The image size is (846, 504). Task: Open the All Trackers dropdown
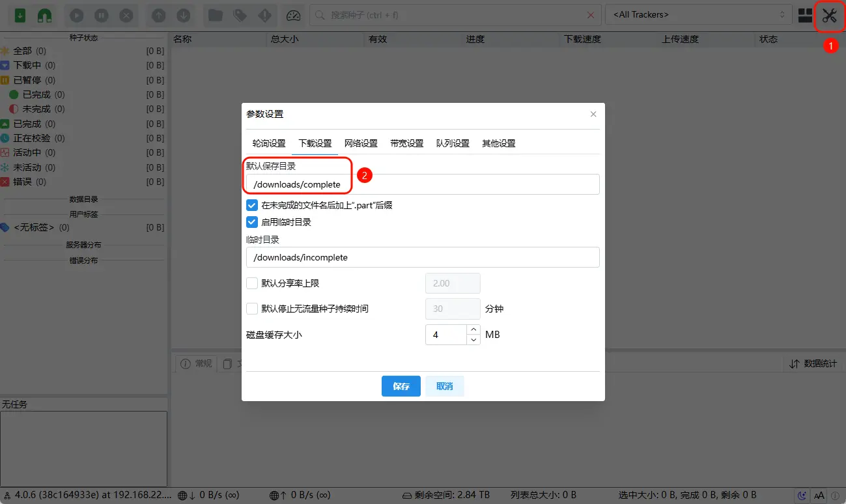tap(698, 14)
